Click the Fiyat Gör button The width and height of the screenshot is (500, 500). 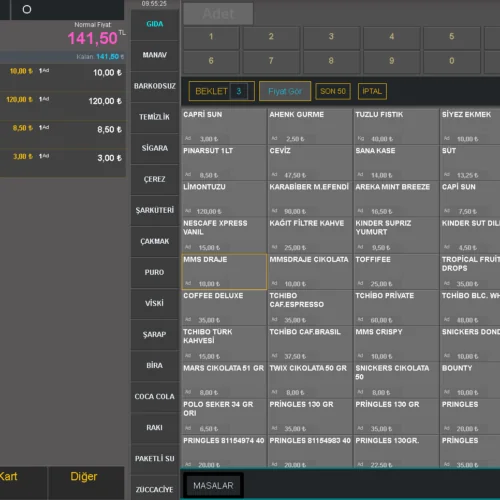pyautogui.click(x=285, y=91)
